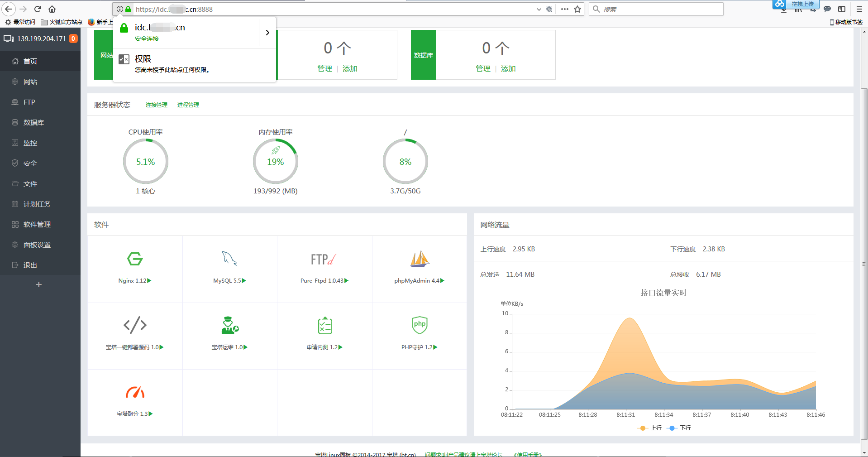The width and height of the screenshot is (868, 457).
Task: Open the 网站 sidebar menu item
Action: point(40,82)
